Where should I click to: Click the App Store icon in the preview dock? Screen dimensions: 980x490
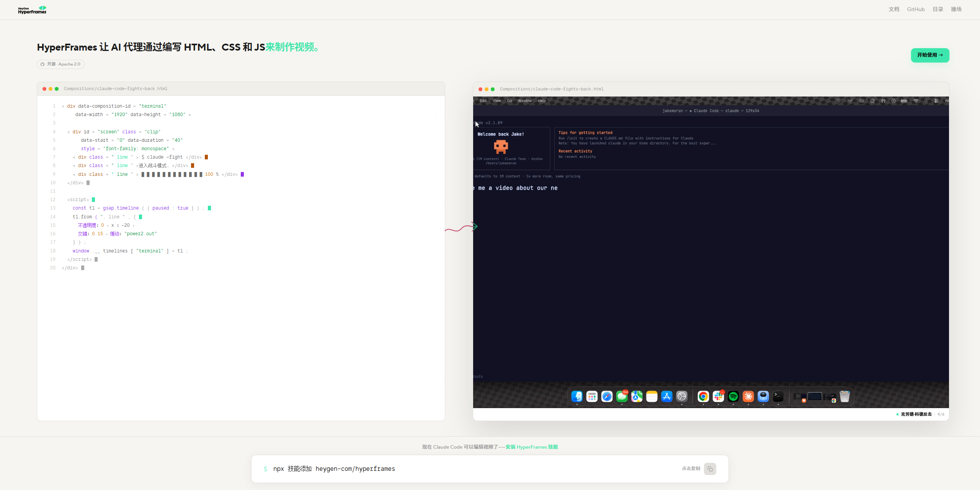[x=666, y=397]
